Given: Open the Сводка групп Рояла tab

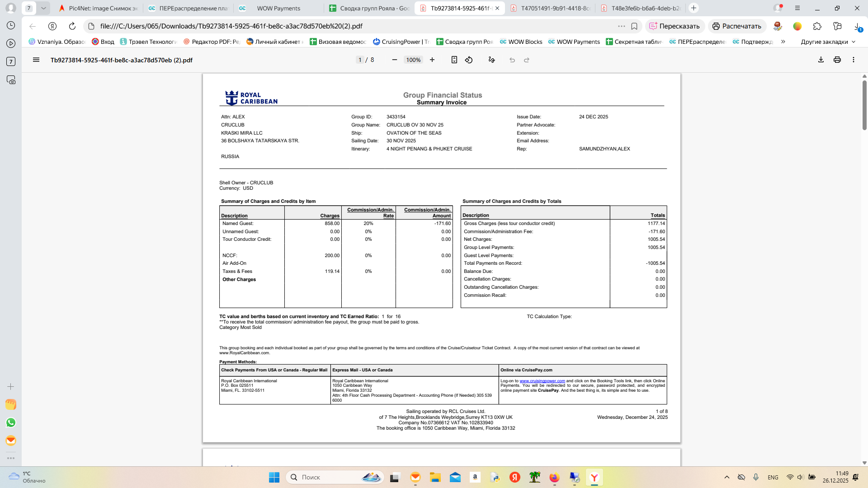Looking at the screenshot, I should (x=371, y=8).
